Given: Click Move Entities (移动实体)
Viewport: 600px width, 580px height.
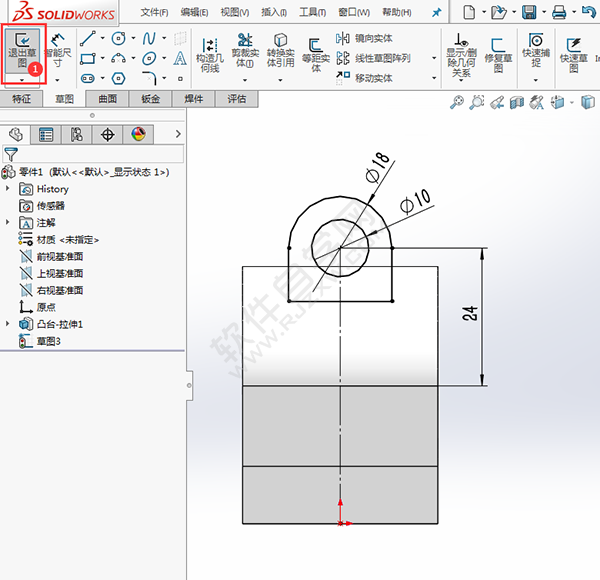Looking at the screenshot, I should point(364,78).
